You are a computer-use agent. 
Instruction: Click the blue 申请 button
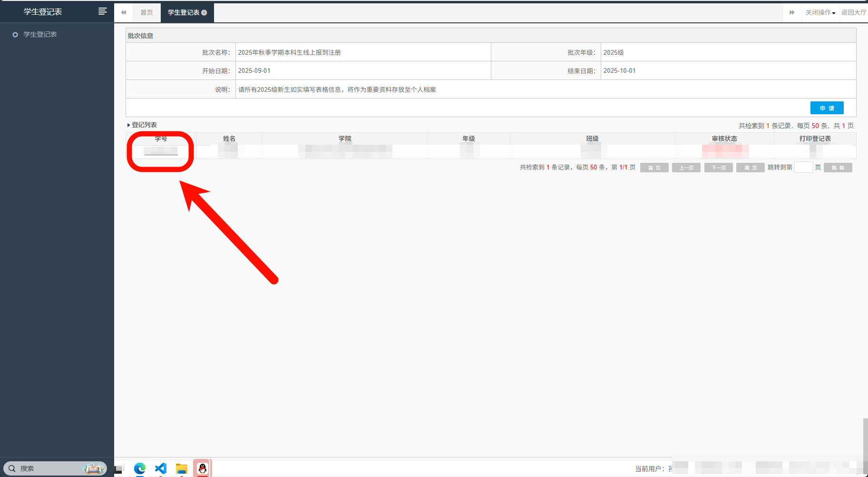click(x=827, y=108)
